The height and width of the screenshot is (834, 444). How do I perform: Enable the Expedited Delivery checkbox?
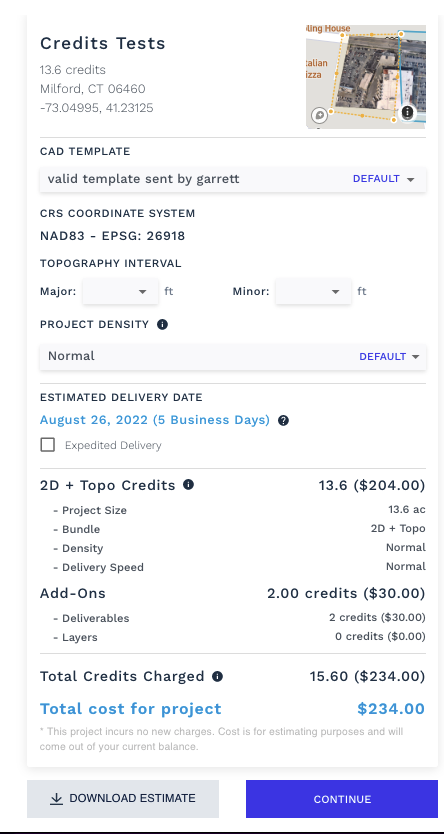tap(48, 445)
